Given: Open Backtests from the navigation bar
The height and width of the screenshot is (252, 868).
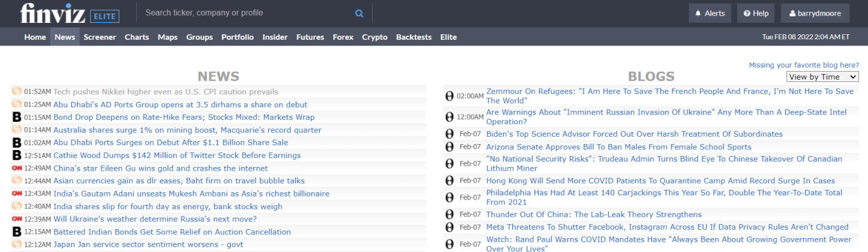Looking at the screenshot, I should click(414, 37).
